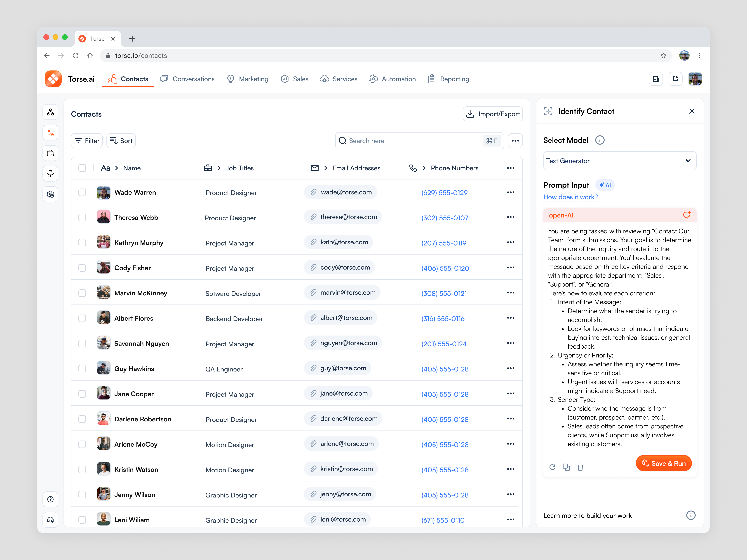Open the briefcase link sidebar icon

click(x=50, y=153)
